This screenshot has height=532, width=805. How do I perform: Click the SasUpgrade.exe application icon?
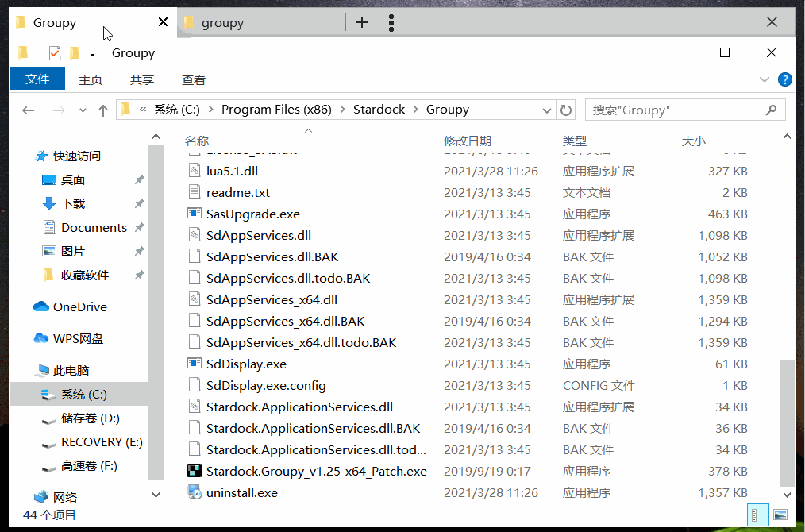pos(194,214)
